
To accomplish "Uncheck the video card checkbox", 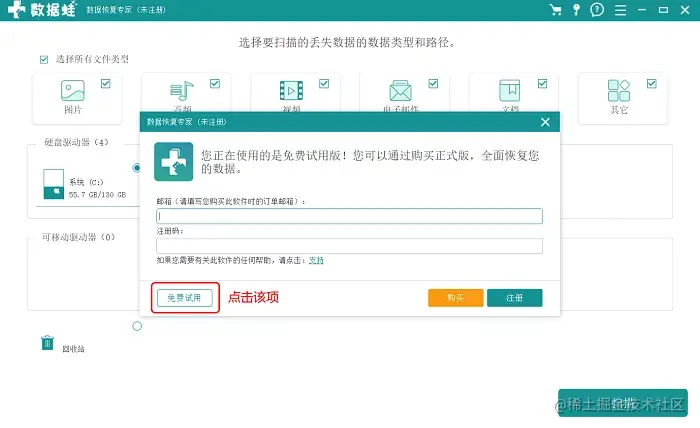I will tap(324, 83).
